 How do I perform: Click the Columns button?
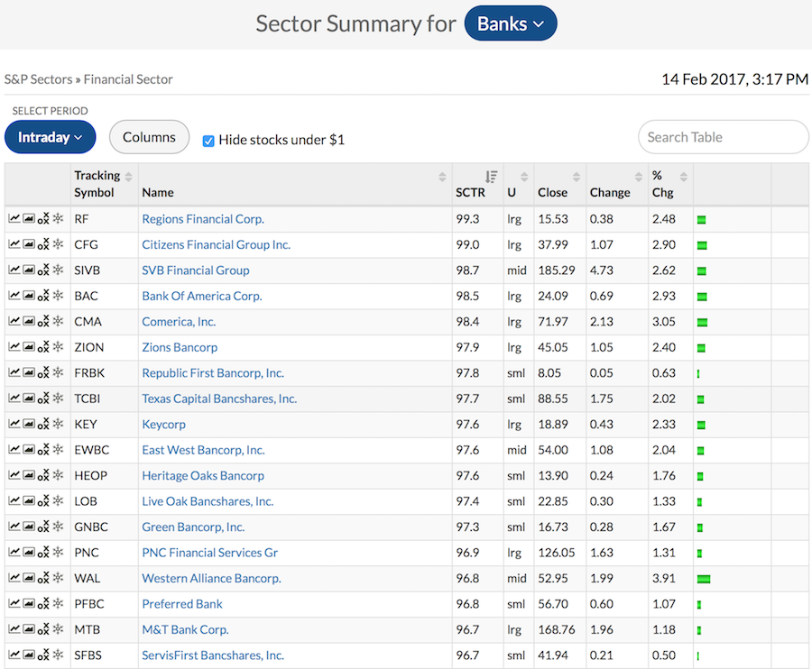[149, 137]
